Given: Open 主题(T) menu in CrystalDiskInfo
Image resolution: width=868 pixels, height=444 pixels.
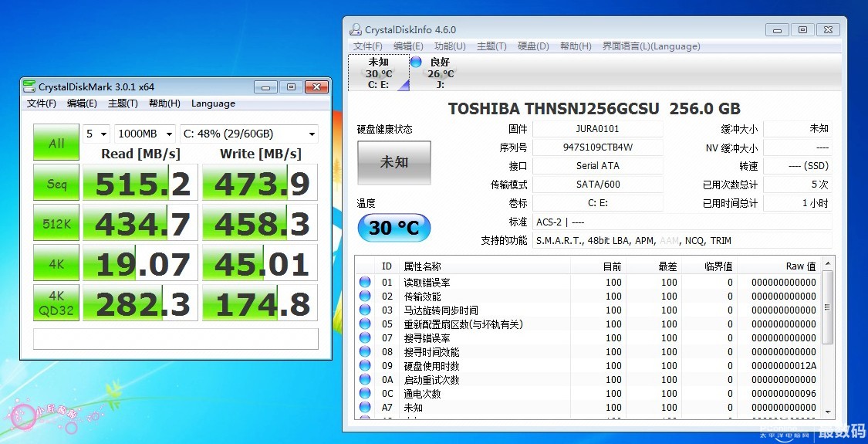Looking at the screenshot, I should (x=491, y=46).
